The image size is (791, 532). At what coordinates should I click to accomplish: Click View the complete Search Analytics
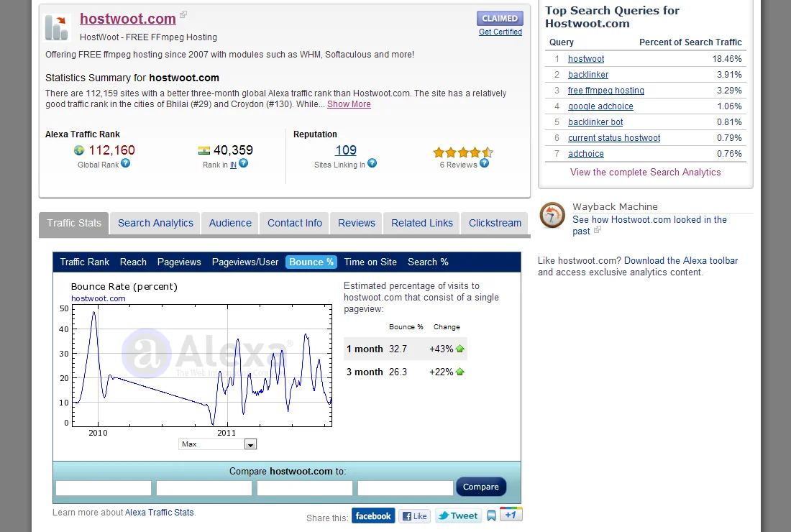pos(645,172)
